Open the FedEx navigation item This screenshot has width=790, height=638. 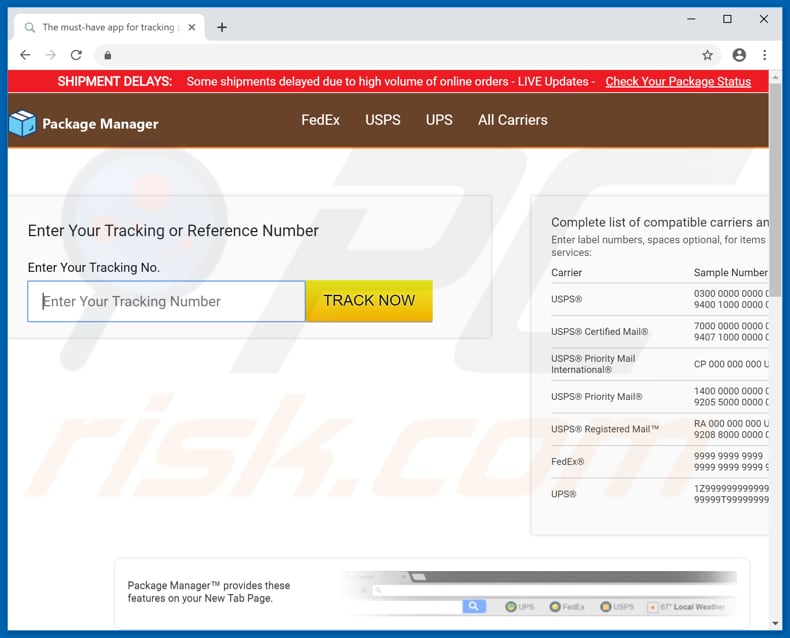(320, 120)
